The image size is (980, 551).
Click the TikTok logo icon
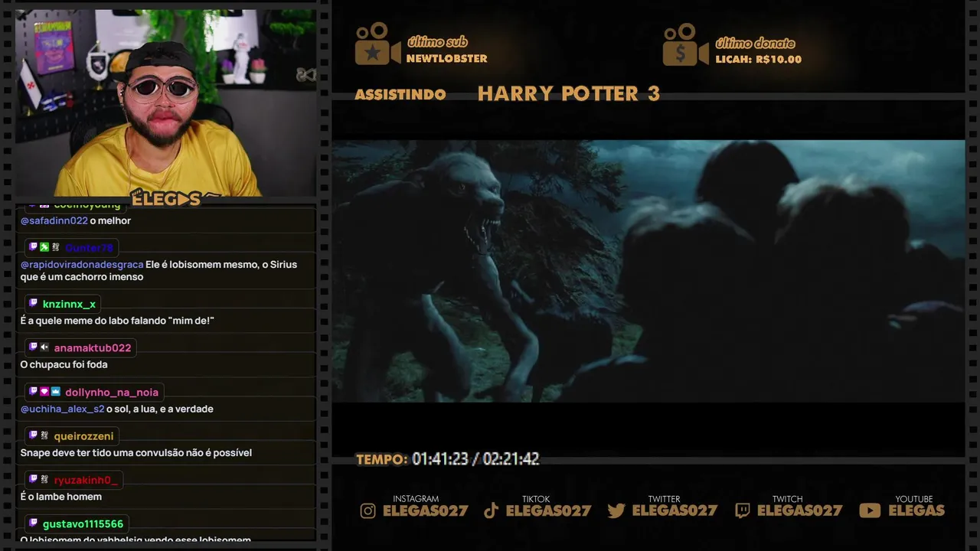[492, 511]
